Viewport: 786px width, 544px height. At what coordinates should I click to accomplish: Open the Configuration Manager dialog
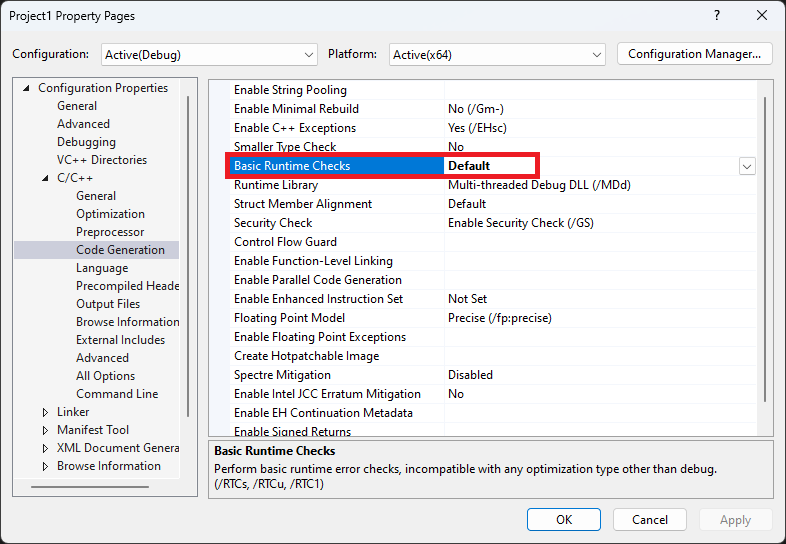click(694, 54)
